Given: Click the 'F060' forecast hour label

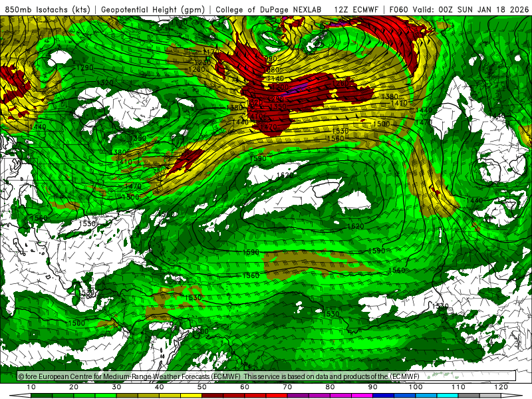Looking at the screenshot, I should point(398,10).
